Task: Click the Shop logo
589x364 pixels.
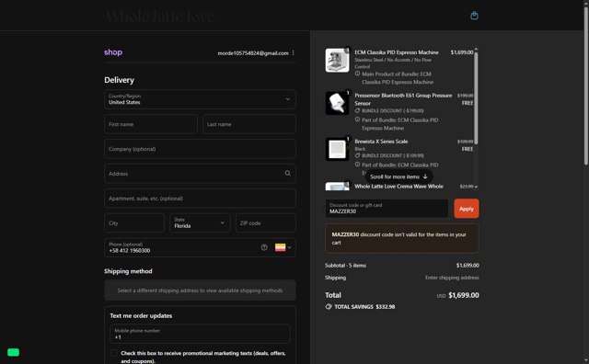Action: (113, 52)
